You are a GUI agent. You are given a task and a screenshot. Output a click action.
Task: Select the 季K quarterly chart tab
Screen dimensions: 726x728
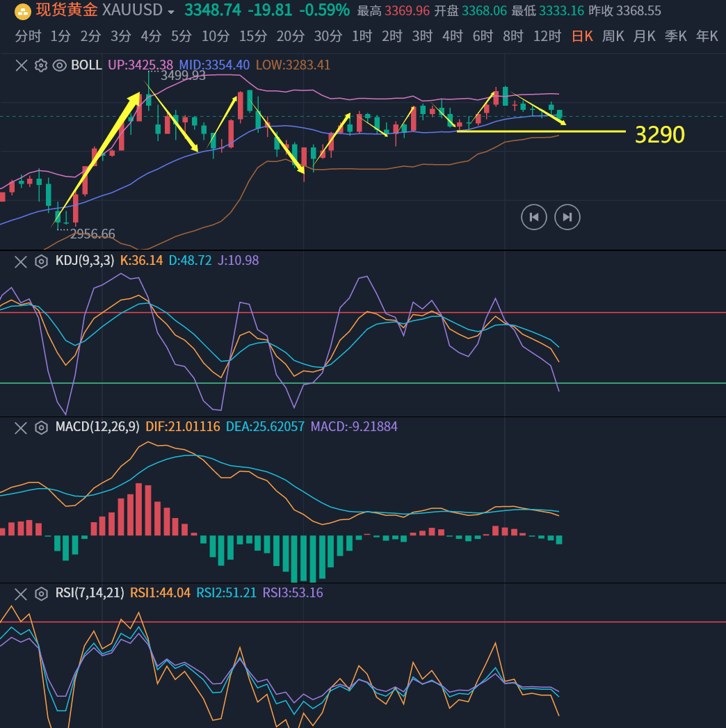676,35
